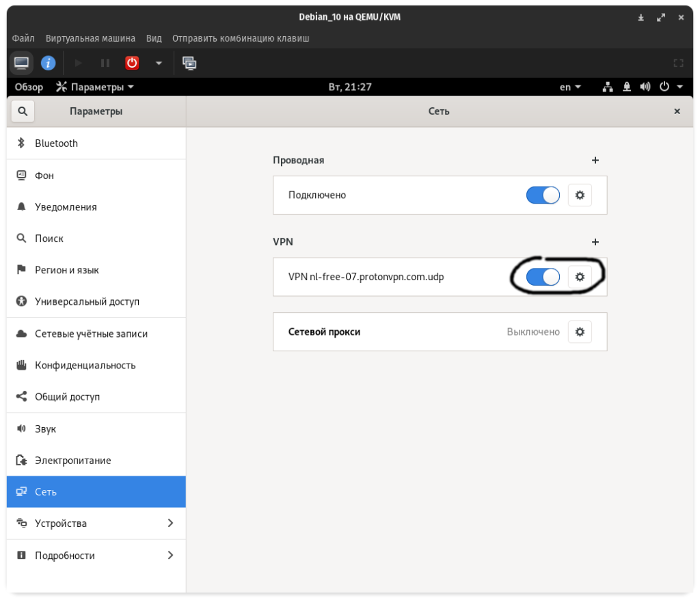Open the Файл menu

(23, 38)
